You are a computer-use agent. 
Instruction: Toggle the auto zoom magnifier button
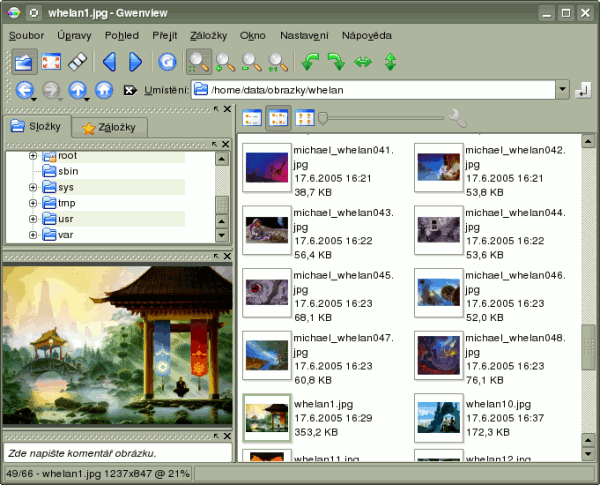pos(198,62)
